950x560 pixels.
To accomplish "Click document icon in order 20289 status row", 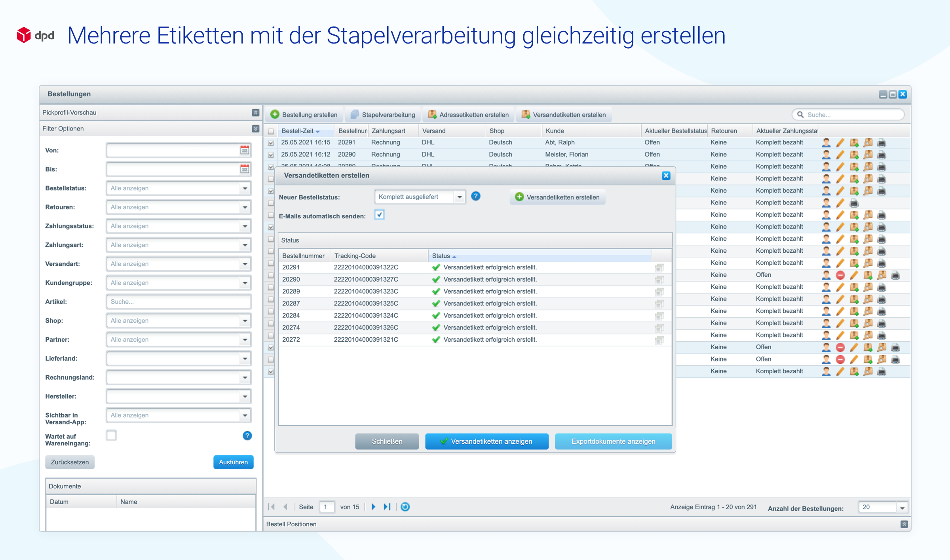I will point(659,292).
